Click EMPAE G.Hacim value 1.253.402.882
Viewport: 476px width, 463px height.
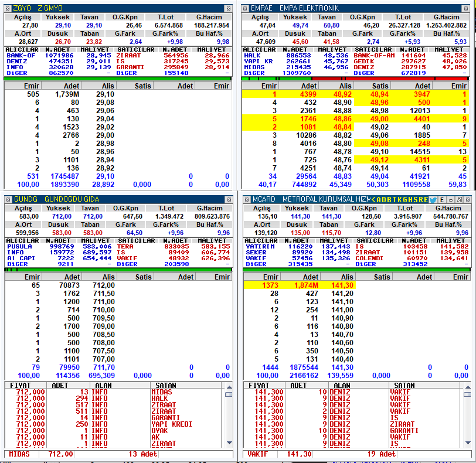[x=446, y=25]
